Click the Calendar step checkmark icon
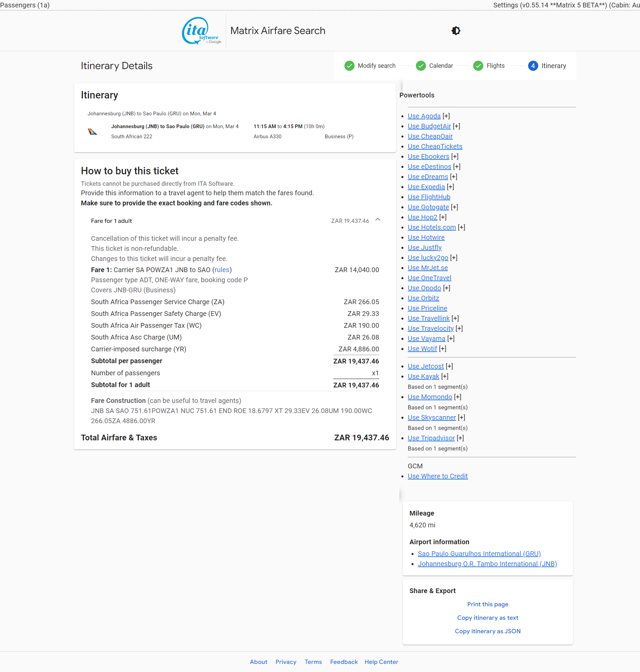This screenshot has width=640, height=672. coord(421,65)
